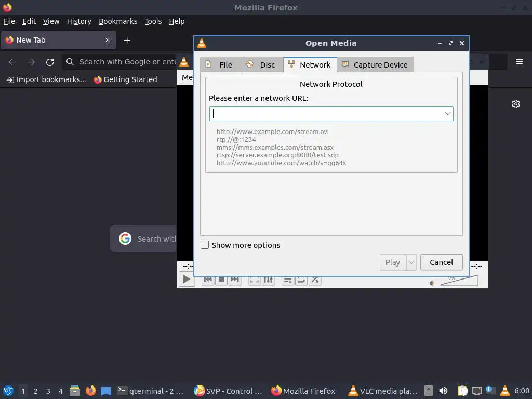532x399 pixels.
Task: Open the system start menu icon
Action: [x=8, y=391]
